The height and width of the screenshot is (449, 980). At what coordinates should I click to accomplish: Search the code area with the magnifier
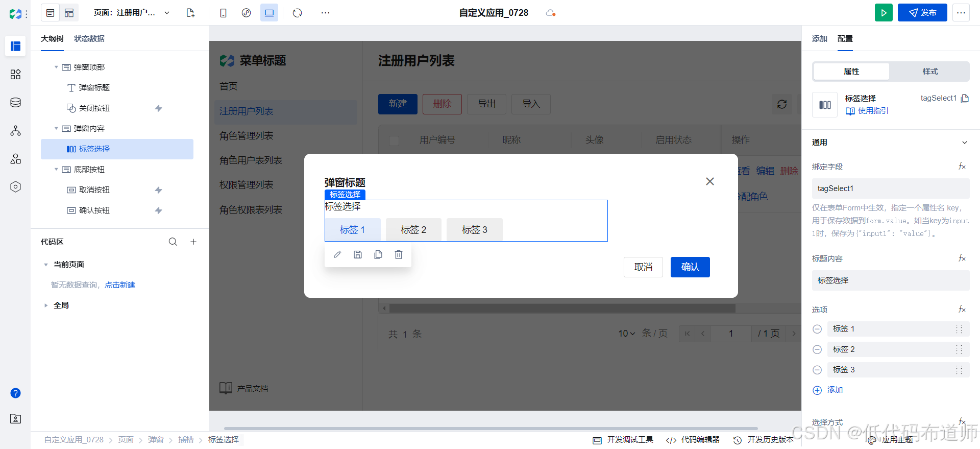coord(173,242)
